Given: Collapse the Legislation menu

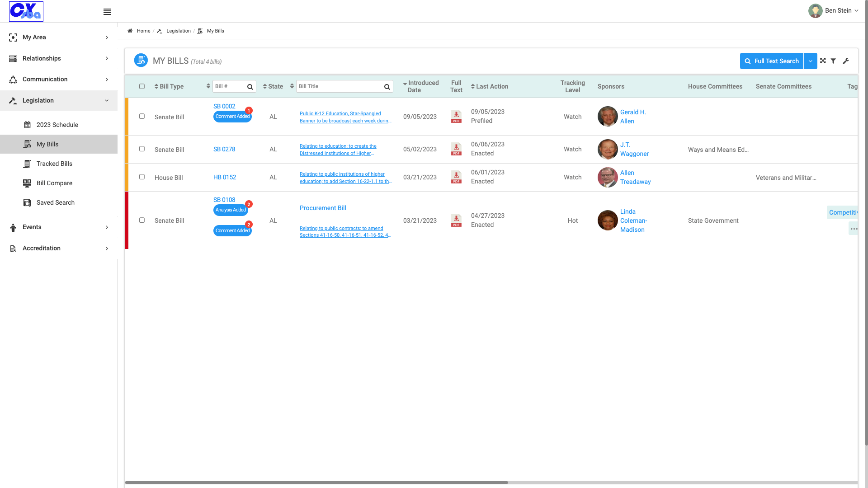Looking at the screenshot, I should coord(59,100).
